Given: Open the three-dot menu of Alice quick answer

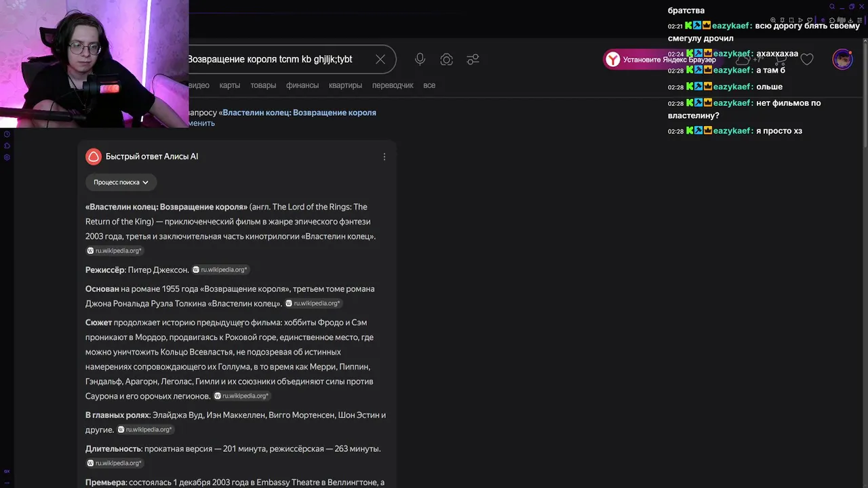Looking at the screenshot, I should (384, 157).
